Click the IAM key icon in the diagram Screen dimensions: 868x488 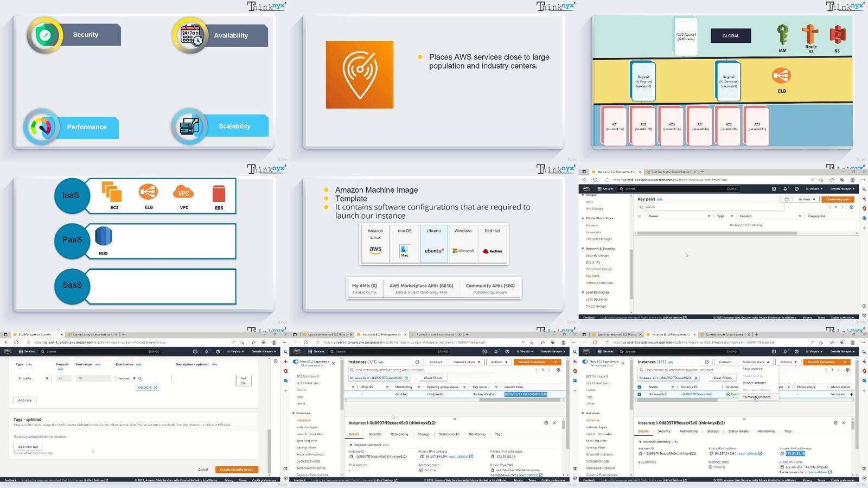[782, 35]
